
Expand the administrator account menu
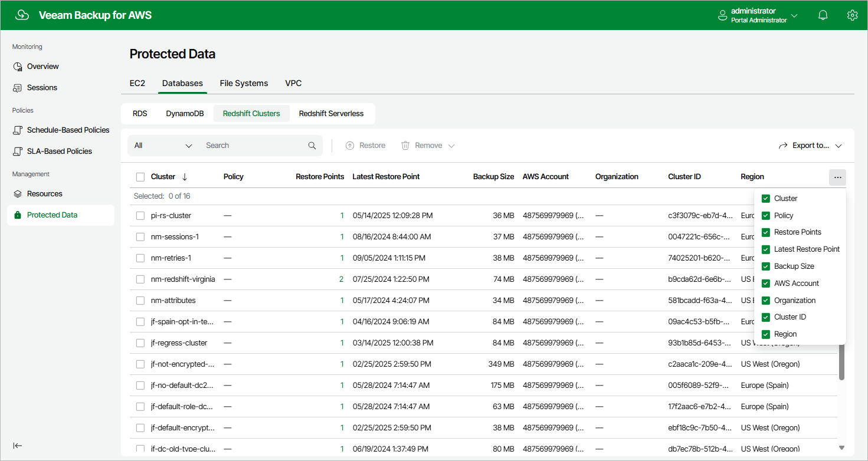pyautogui.click(x=794, y=16)
